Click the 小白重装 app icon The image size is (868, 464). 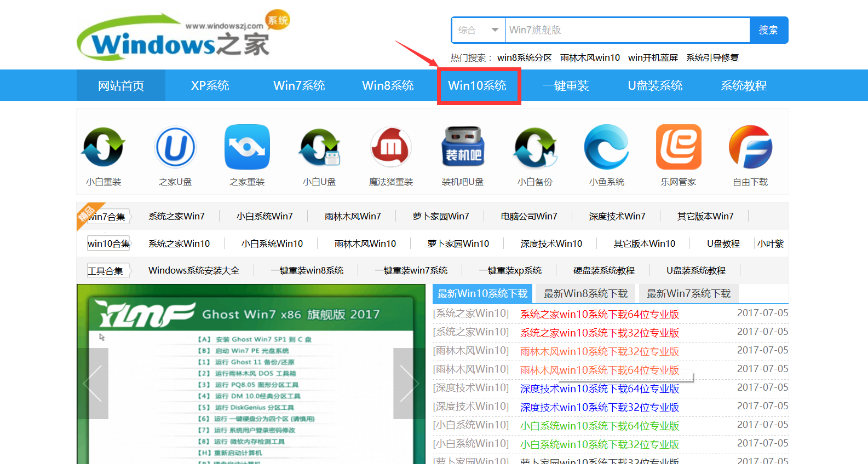tap(104, 147)
